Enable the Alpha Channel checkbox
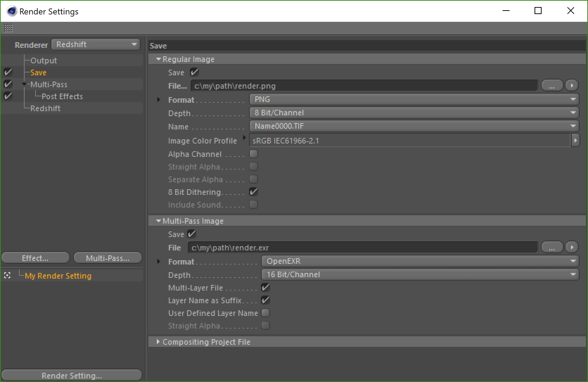 254,154
